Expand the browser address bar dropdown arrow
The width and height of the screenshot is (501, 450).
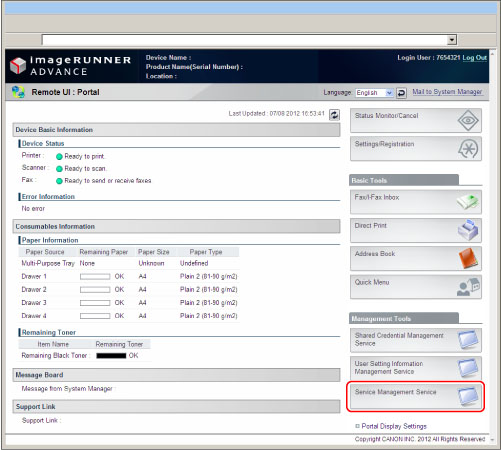[x=452, y=40]
